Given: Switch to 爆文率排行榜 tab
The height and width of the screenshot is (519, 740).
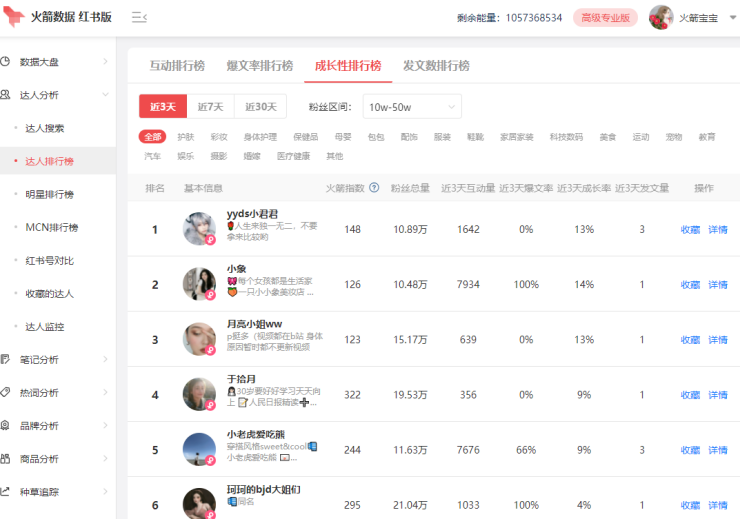Looking at the screenshot, I should [x=260, y=66].
